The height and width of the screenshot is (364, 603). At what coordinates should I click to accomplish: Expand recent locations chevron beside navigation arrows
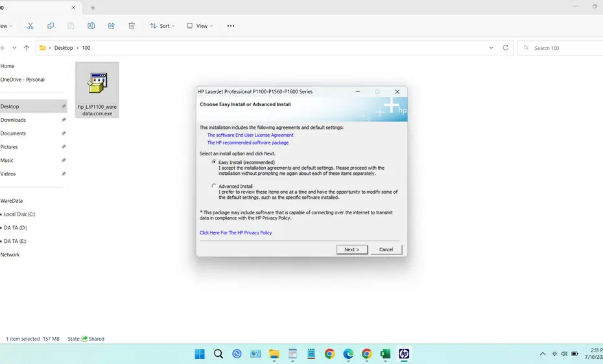click(x=14, y=48)
